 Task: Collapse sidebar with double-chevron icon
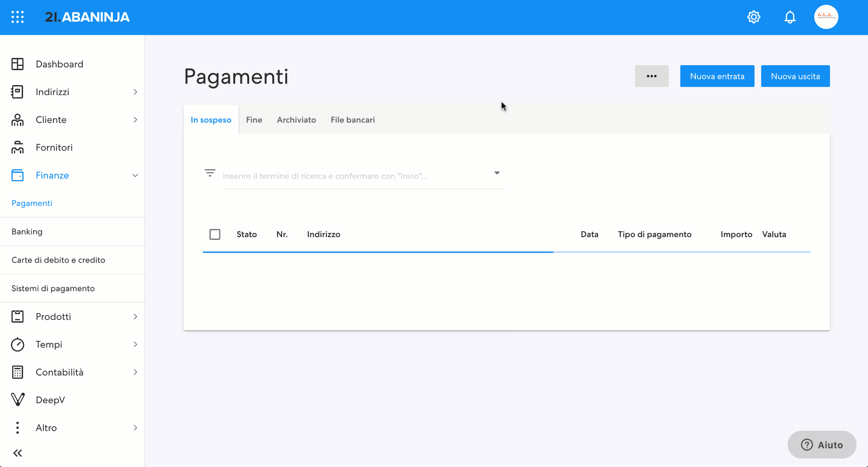pos(18,453)
